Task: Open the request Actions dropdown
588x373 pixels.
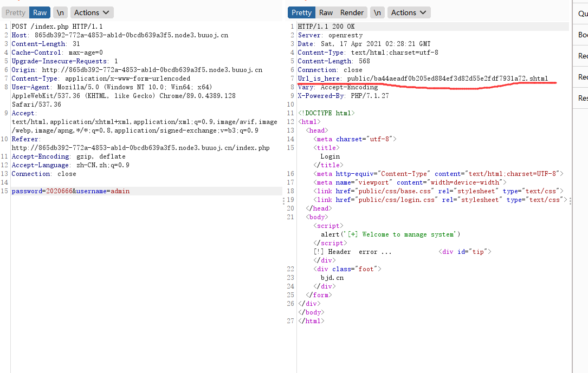Action: [92, 12]
